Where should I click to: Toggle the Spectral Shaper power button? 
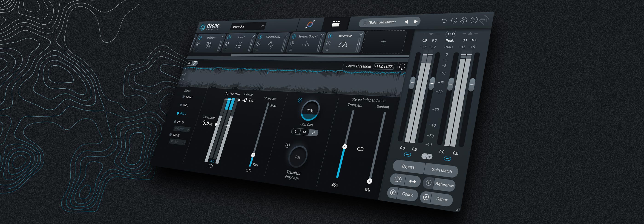pyautogui.click(x=294, y=37)
